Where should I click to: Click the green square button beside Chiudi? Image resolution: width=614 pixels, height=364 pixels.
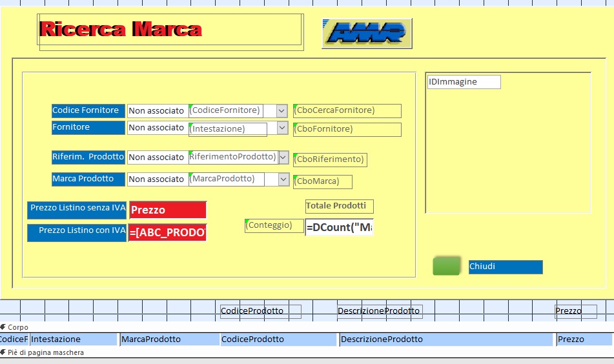[447, 266]
